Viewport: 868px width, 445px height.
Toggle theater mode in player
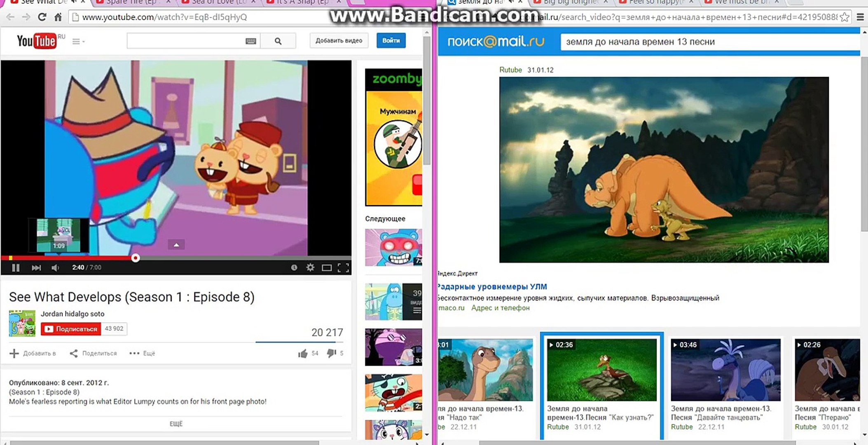(327, 268)
